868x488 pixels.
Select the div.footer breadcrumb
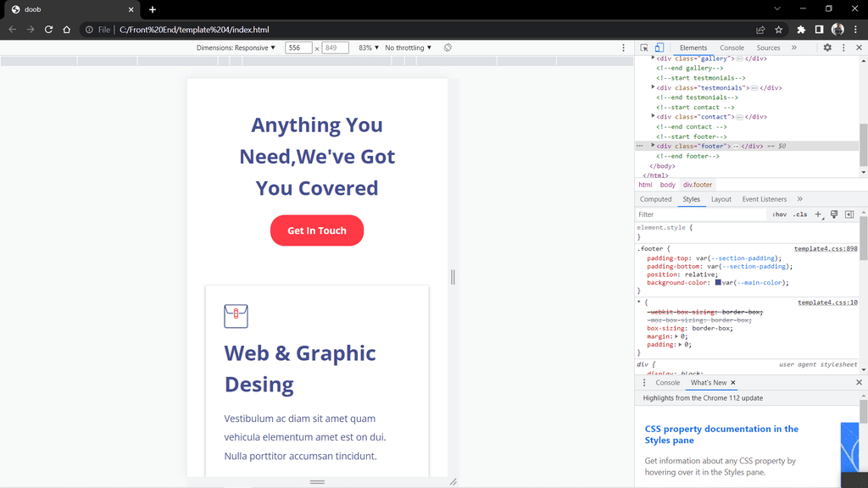(x=698, y=185)
